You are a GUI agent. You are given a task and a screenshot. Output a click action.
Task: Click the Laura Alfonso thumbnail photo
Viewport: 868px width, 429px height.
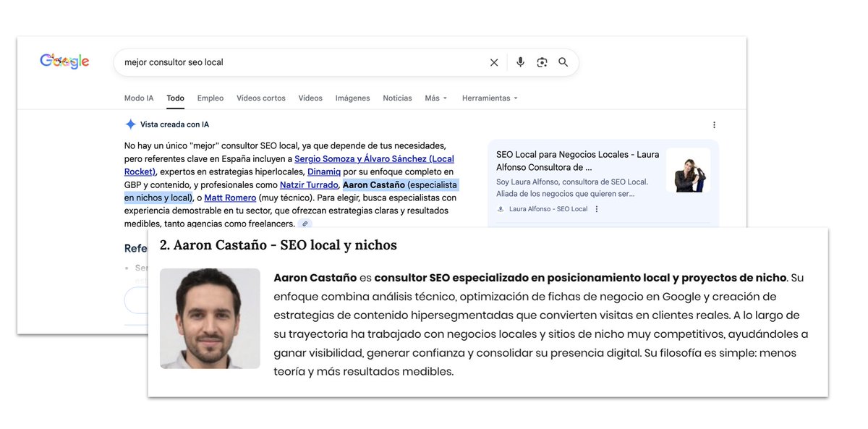[689, 170]
